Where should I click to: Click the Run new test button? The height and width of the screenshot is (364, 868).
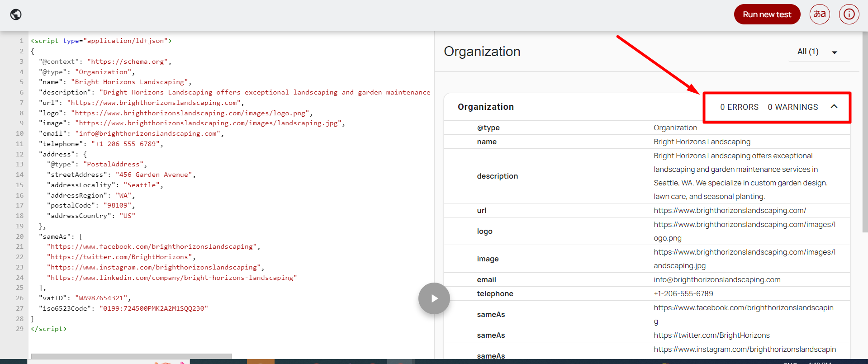(x=767, y=14)
